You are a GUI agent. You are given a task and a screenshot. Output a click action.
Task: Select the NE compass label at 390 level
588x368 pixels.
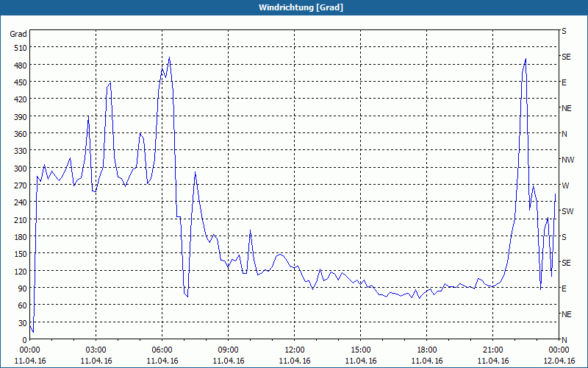coord(566,108)
